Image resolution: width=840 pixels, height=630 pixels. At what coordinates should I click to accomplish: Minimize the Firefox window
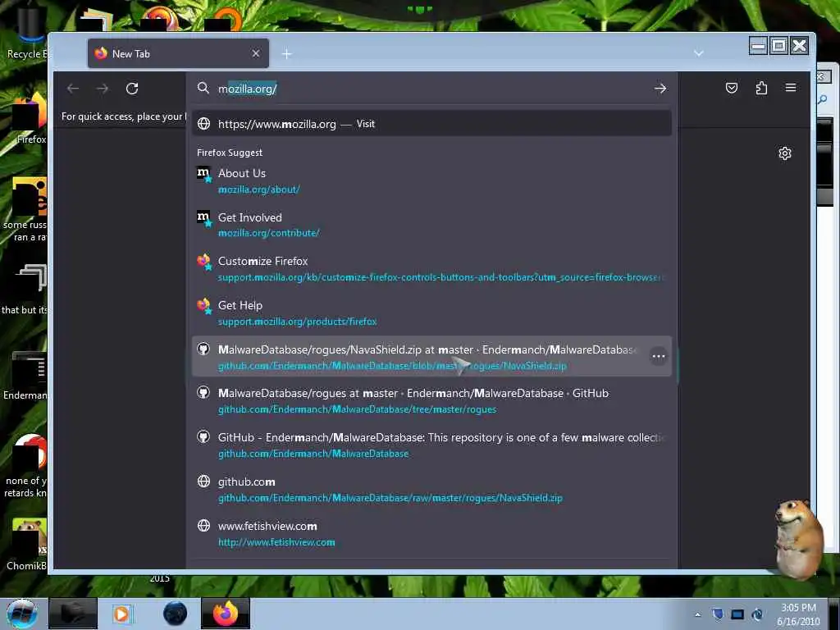point(759,46)
